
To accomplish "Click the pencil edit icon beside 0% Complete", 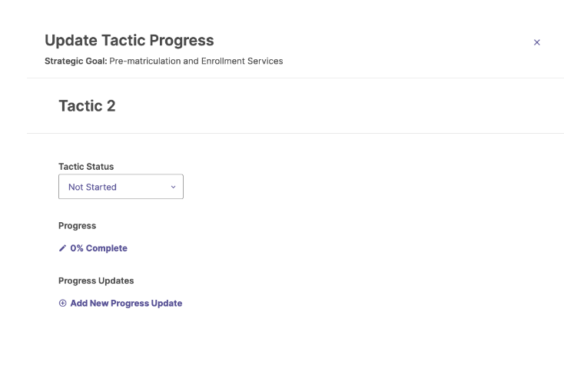I will pos(62,248).
